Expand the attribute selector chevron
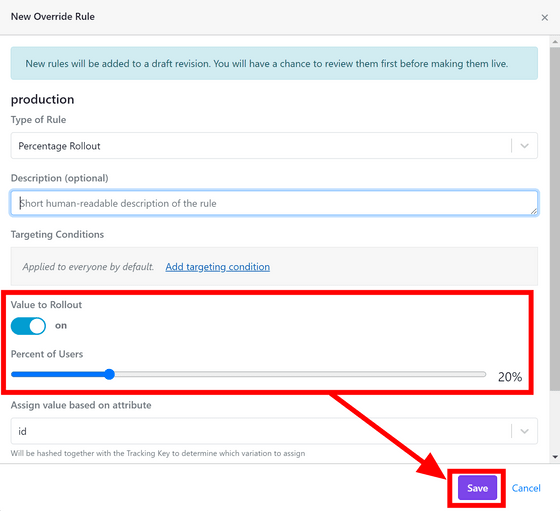Image resolution: width=560 pixels, height=511 pixels. click(524, 431)
